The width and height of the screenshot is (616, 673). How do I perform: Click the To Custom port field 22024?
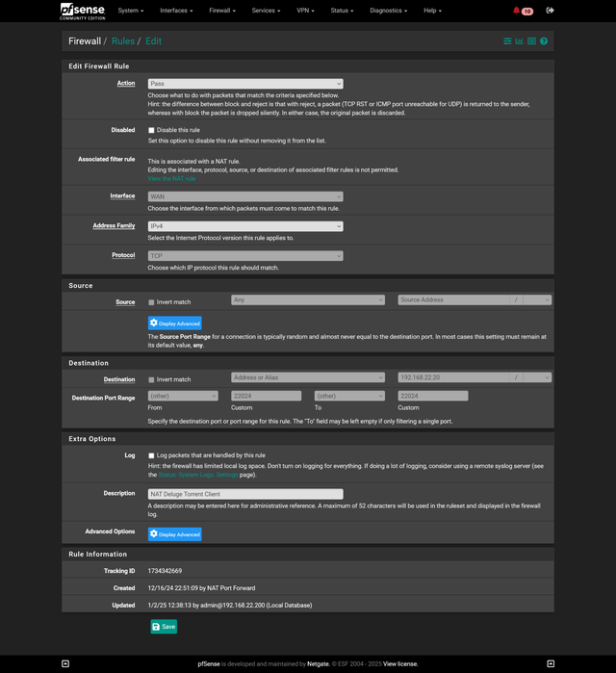pos(433,396)
